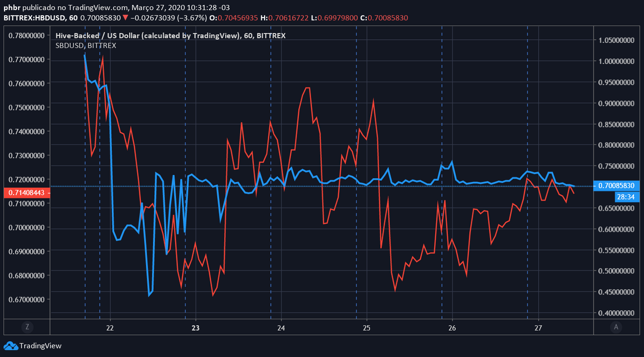Click date 23 on the time axis

(x=196, y=327)
